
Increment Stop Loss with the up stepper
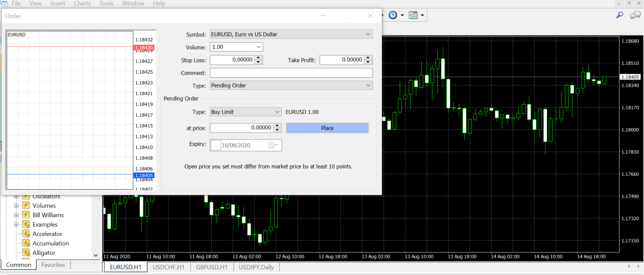259,58
